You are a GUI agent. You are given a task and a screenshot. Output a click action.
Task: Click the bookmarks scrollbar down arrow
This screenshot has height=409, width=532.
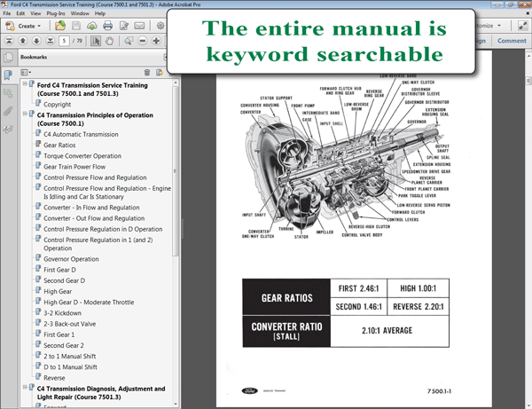pos(176,405)
